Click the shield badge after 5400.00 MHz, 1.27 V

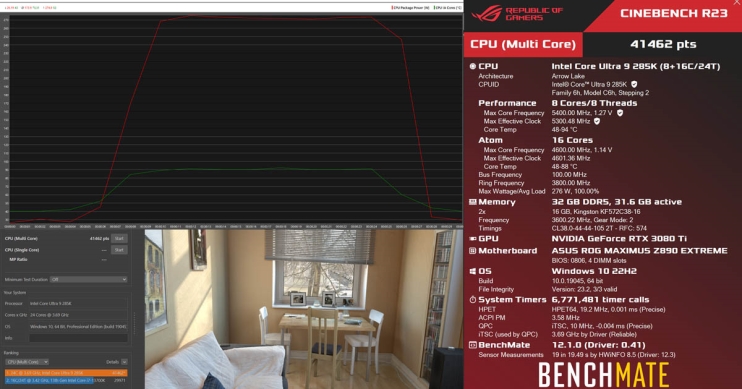(620, 113)
